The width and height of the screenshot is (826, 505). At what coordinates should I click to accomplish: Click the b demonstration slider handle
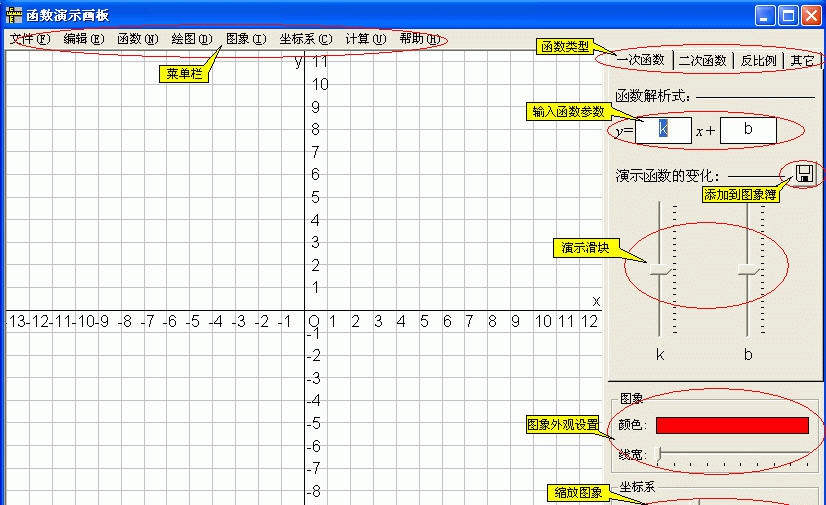pos(749,270)
